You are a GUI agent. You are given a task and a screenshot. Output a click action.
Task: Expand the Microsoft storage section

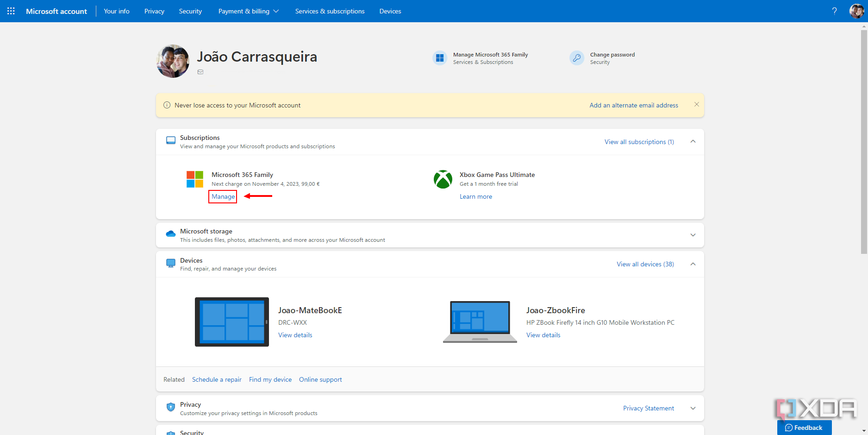pos(693,235)
